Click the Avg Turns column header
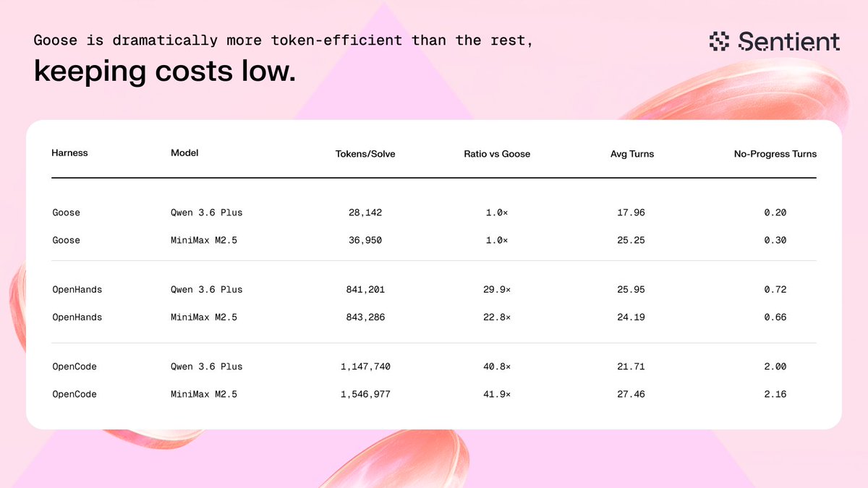The width and height of the screenshot is (868, 488). click(x=632, y=154)
